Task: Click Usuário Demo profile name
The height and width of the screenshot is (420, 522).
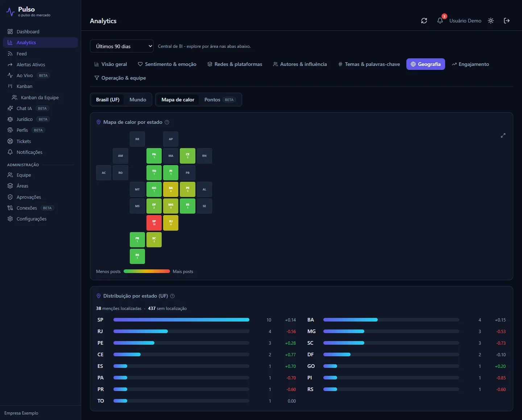Action: 465,21
